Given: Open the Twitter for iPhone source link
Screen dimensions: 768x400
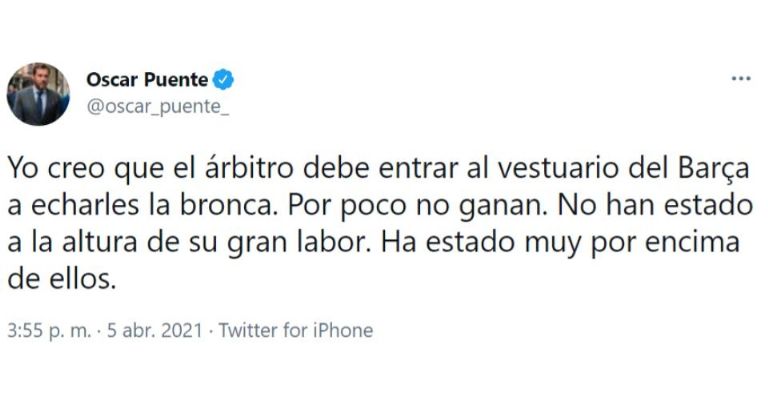Looking at the screenshot, I should tap(295, 330).
